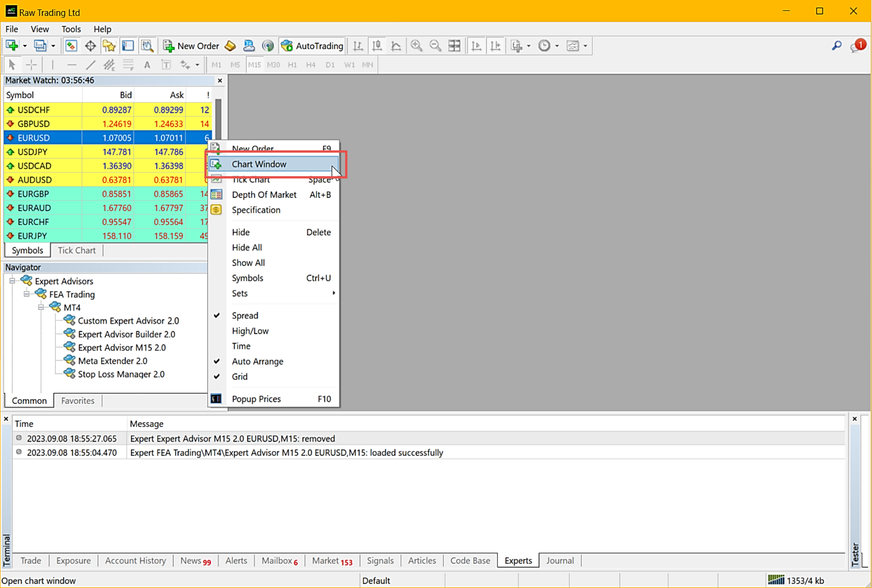The height and width of the screenshot is (588, 872).
Task: Select the D1 timeframe button
Action: pyautogui.click(x=330, y=65)
